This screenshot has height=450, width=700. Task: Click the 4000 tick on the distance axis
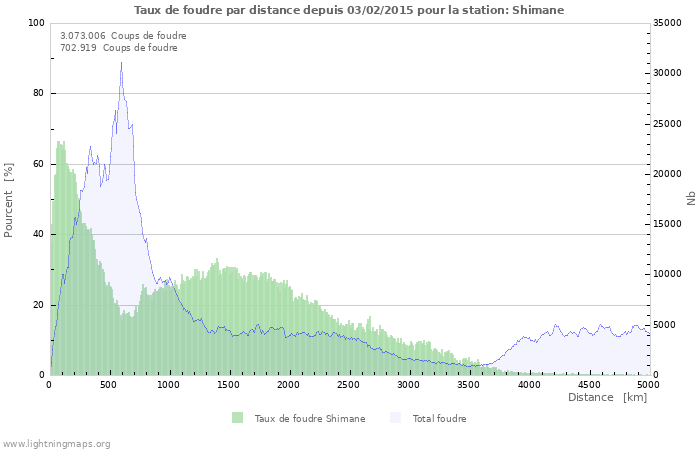pyautogui.click(x=529, y=384)
